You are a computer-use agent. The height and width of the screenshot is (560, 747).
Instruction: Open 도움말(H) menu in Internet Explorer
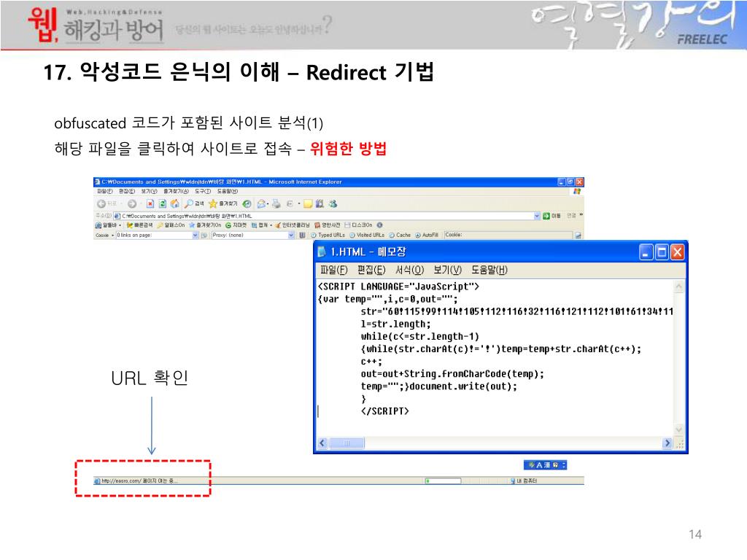[x=228, y=191]
